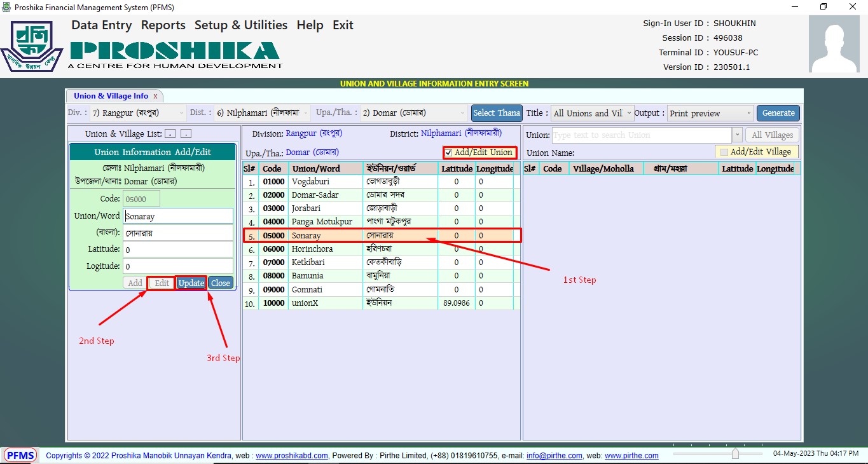Select the Horinchora union row

click(381, 249)
